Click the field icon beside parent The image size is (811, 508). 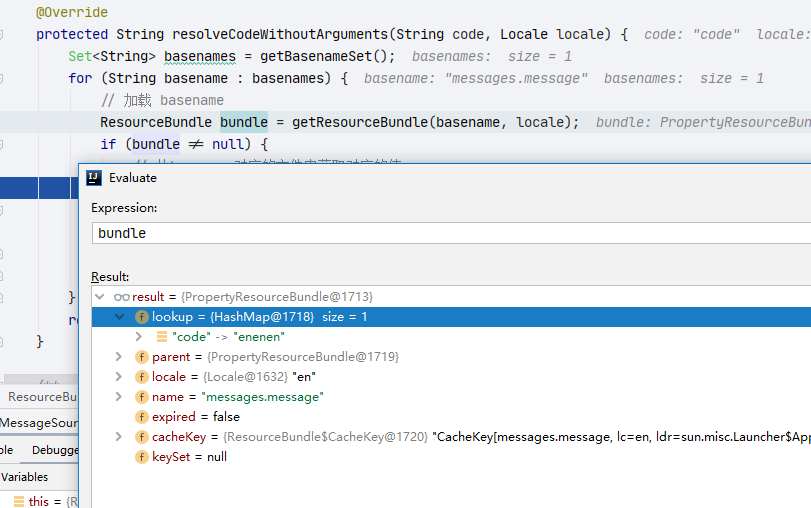point(141,357)
